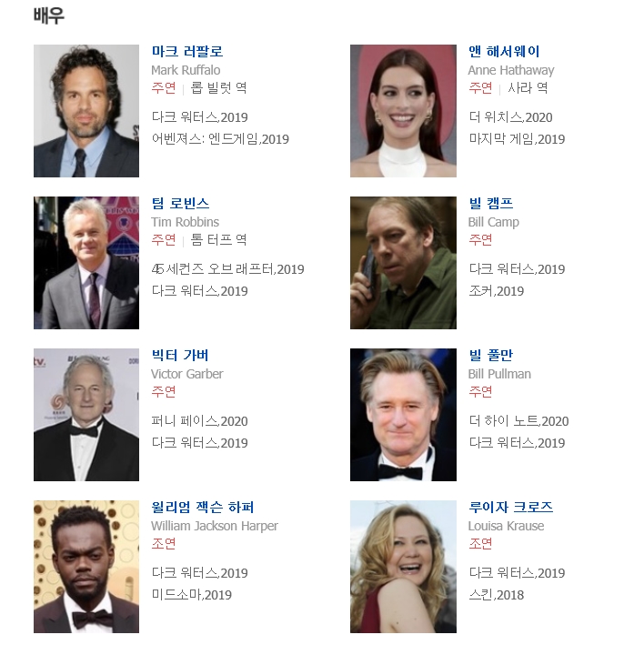Open Tim Robbins' photo thumbnail
The image size is (644, 655).
click(86, 263)
